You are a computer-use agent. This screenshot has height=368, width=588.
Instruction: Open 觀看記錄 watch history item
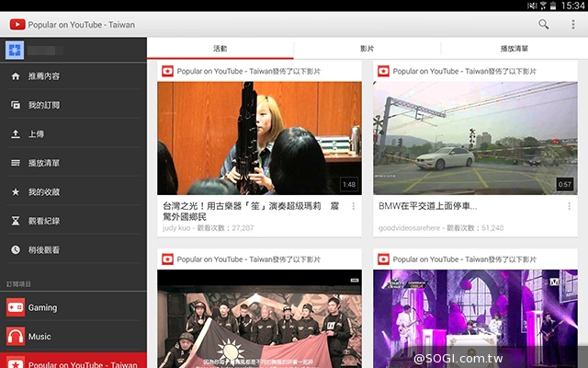[43, 221]
